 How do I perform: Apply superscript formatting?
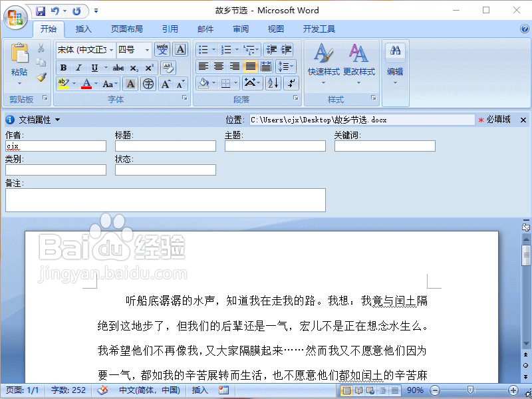pos(149,68)
